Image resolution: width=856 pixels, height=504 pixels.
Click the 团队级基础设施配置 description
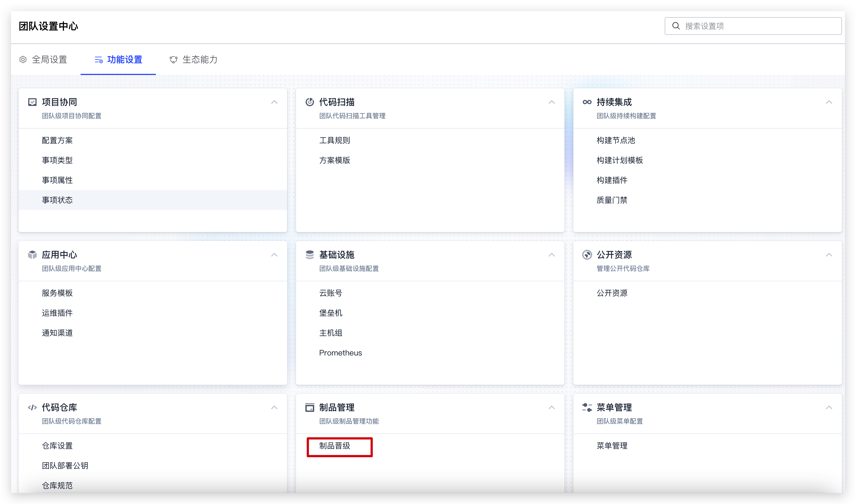pyautogui.click(x=349, y=269)
